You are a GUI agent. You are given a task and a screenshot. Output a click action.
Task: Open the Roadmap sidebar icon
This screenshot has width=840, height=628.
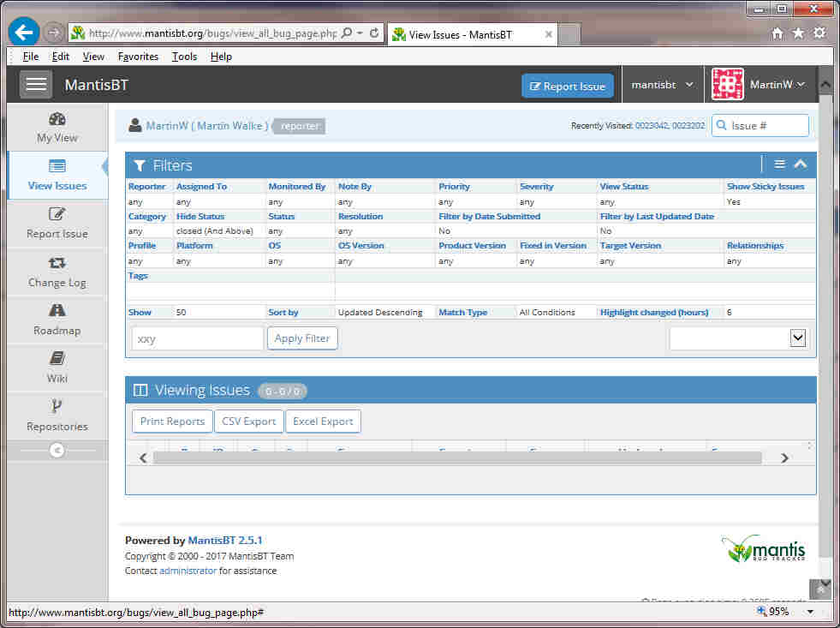tap(57, 311)
